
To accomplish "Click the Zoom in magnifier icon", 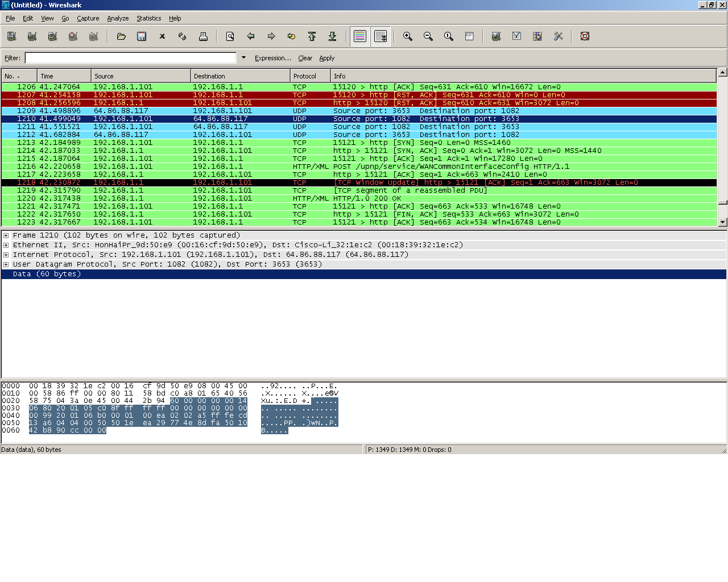I will pos(408,36).
